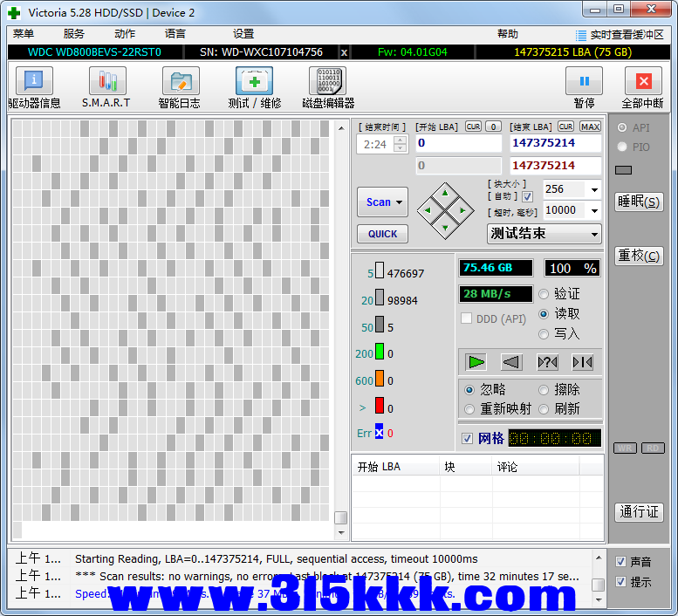This screenshot has height=616, width=678.
Task: Select the Write (写入) radio button
Action: 544,334
